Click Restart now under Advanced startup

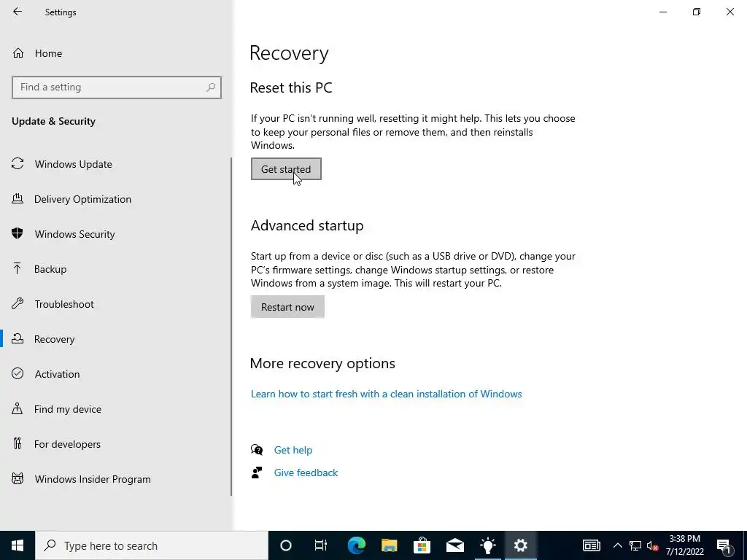coord(287,307)
